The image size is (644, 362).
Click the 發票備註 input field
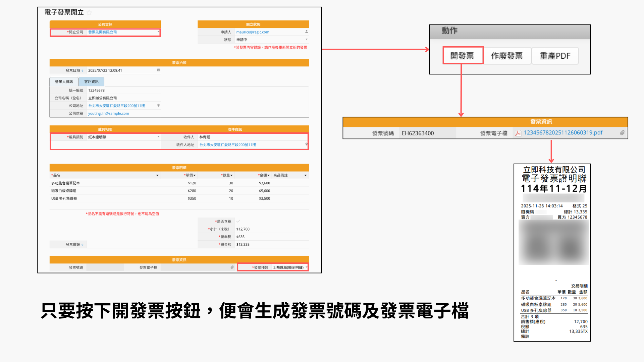click(141, 244)
